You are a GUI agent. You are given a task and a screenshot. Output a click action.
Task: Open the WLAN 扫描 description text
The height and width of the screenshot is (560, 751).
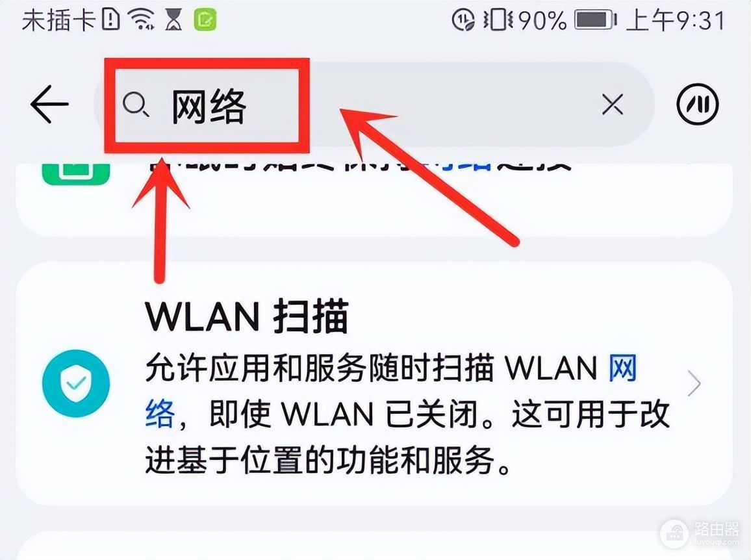pyautogui.click(x=407, y=414)
